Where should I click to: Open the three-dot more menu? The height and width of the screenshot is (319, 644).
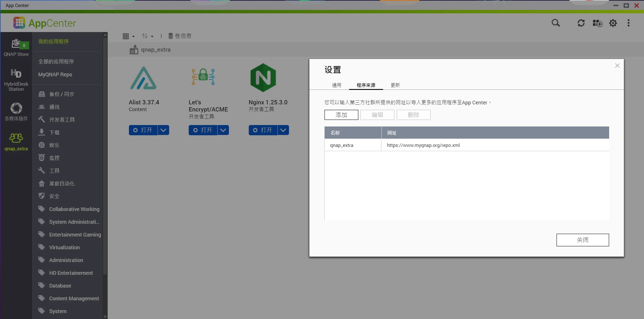click(628, 23)
